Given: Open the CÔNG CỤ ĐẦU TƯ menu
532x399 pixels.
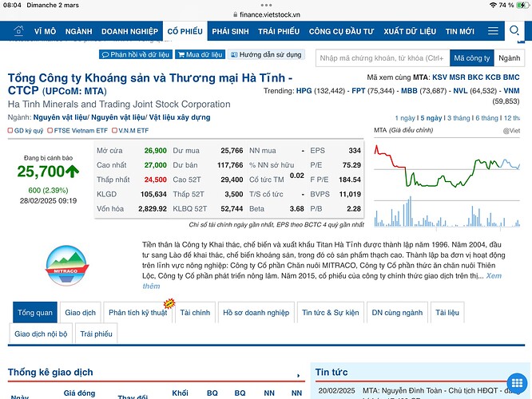Looking at the screenshot, I should click(341, 31).
